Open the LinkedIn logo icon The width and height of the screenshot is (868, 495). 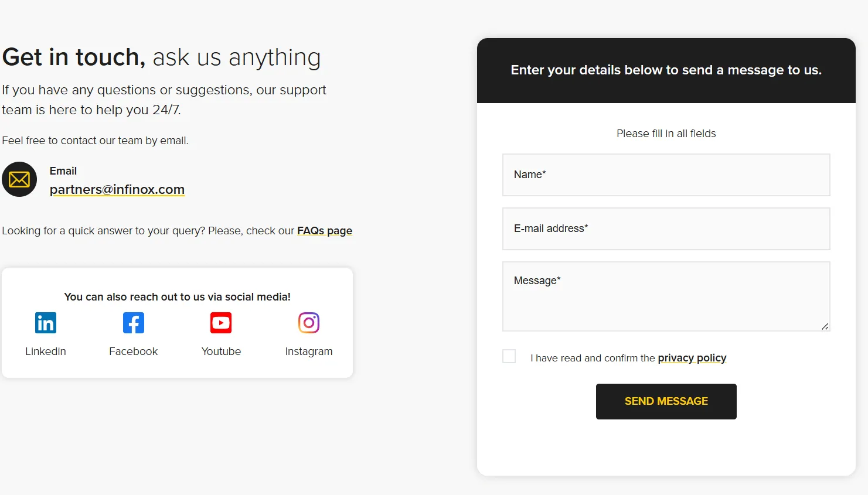pyautogui.click(x=46, y=323)
